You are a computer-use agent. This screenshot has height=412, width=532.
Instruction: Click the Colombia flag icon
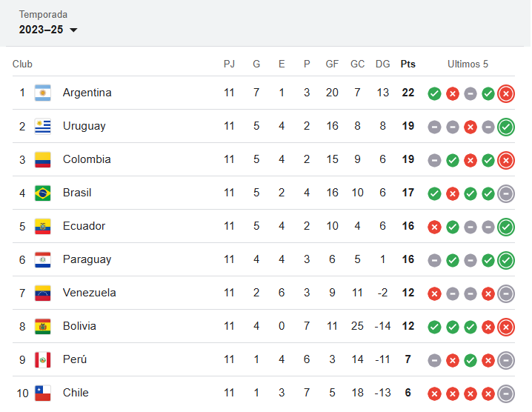click(43, 159)
